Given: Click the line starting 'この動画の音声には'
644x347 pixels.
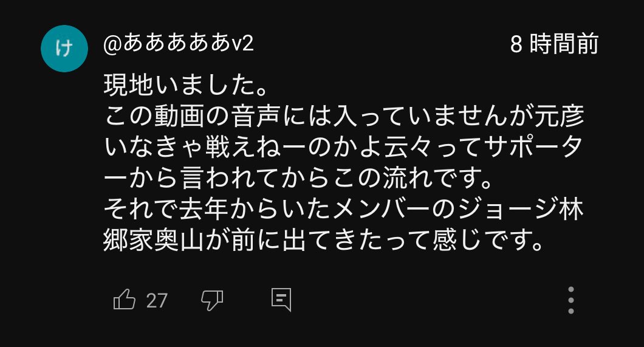Looking at the screenshot, I should coord(344,116).
